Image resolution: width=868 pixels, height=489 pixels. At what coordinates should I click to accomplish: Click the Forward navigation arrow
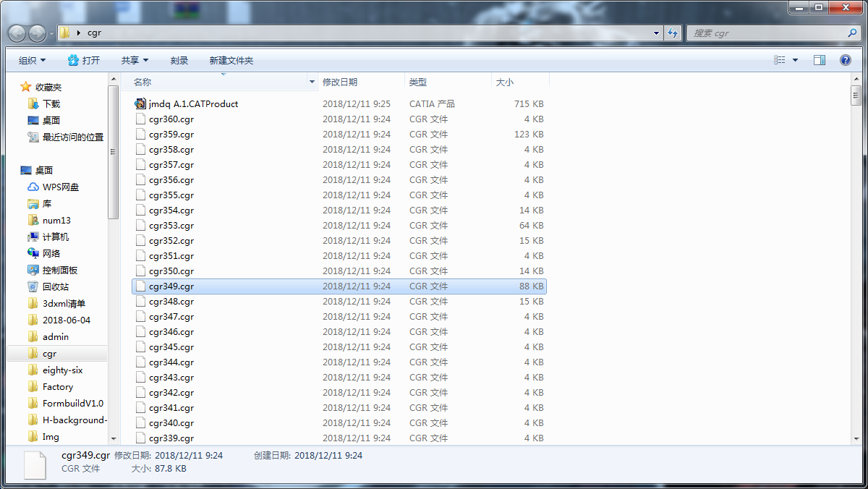click(37, 33)
